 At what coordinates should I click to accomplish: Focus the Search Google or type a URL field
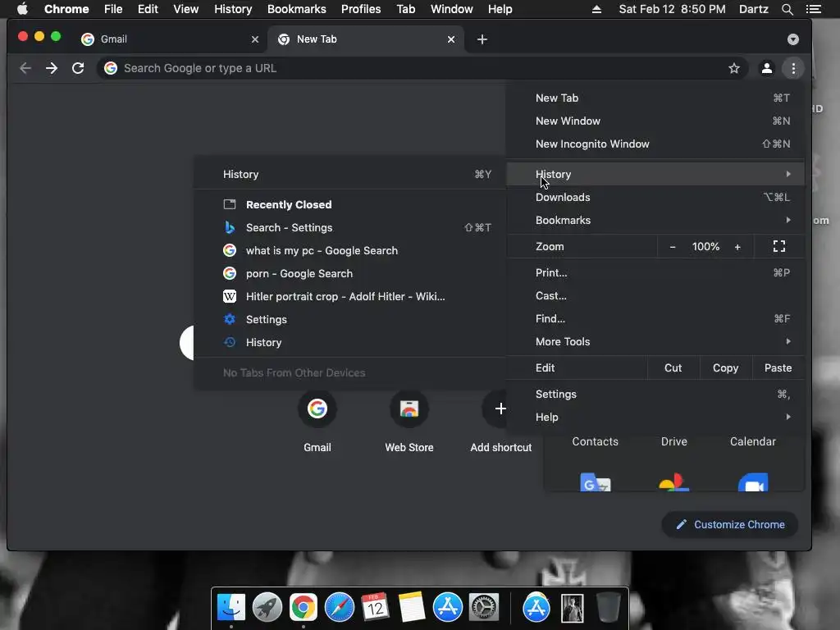click(x=422, y=68)
